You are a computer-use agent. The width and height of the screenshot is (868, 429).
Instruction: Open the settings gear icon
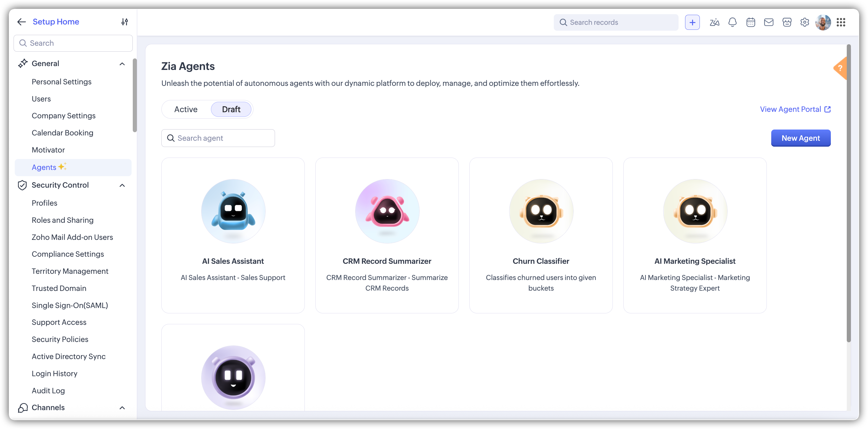[x=805, y=23]
